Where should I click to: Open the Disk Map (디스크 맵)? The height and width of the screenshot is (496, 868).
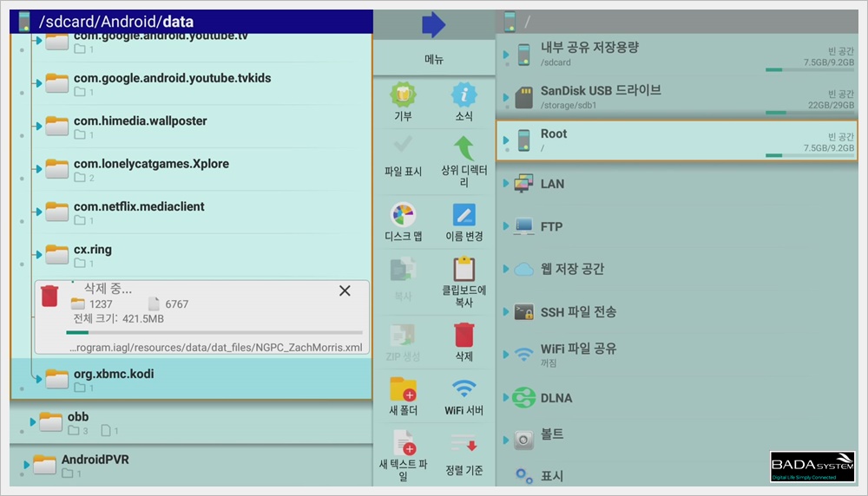click(x=403, y=215)
